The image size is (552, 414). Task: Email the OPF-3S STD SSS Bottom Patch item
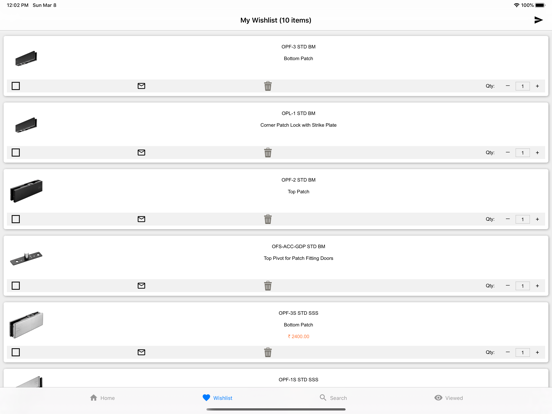(x=141, y=352)
